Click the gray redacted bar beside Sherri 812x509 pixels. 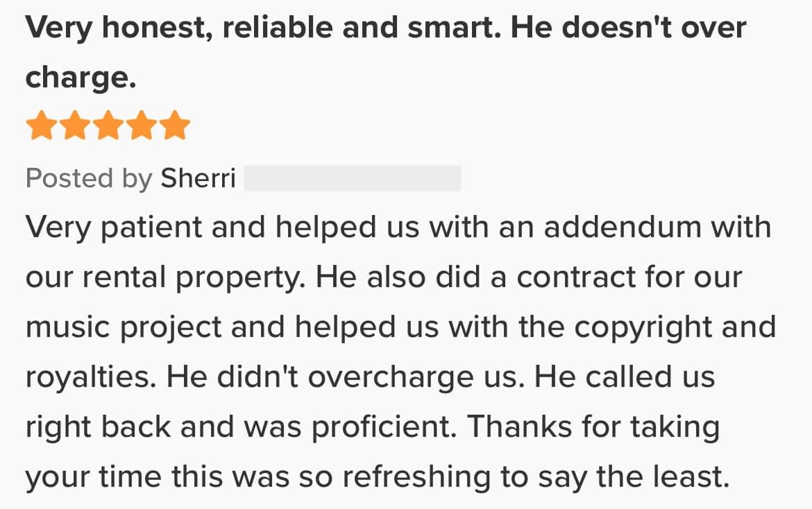[353, 178]
